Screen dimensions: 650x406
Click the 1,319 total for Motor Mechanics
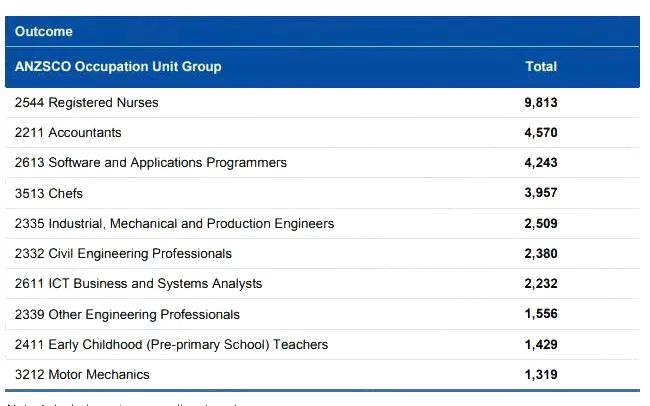(x=541, y=374)
